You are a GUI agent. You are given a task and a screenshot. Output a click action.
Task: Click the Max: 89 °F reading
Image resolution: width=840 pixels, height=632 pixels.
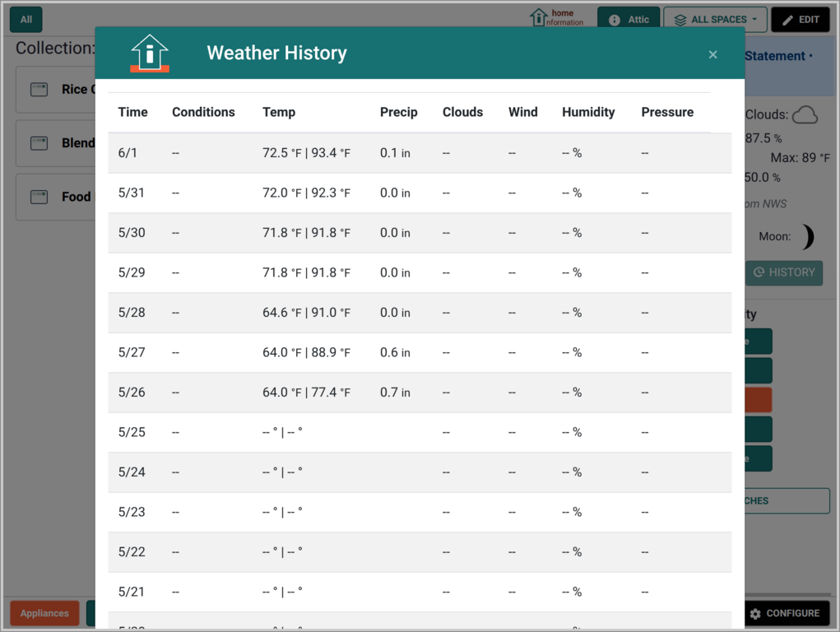[x=800, y=158]
